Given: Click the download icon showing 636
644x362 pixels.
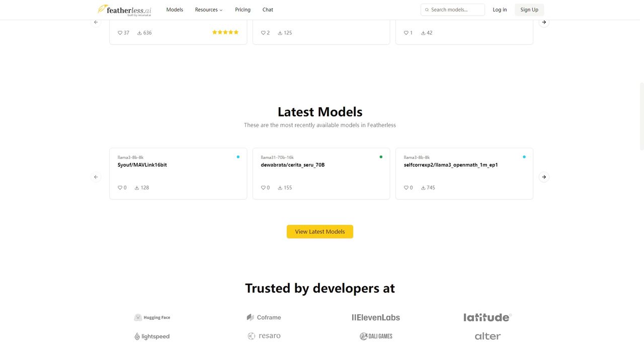Looking at the screenshot, I should [x=139, y=33].
